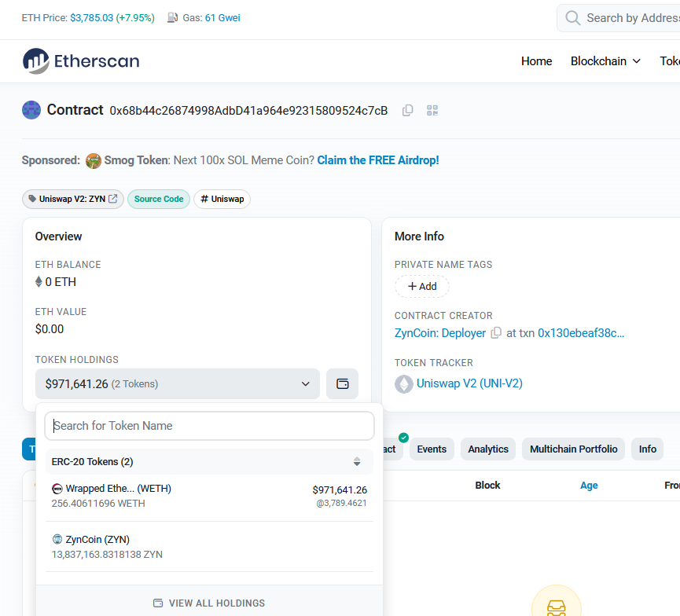This screenshot has height=616, width=680.
Task: Go to Home in navigation
Action: [536, 61]
